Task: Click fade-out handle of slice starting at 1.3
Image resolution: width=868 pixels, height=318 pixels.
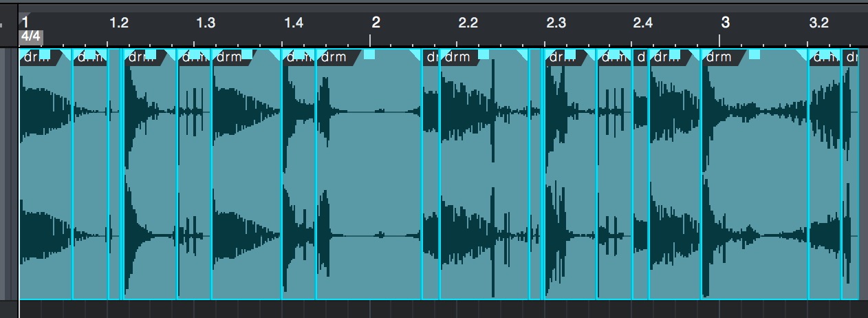Action: tap(276, 54)
